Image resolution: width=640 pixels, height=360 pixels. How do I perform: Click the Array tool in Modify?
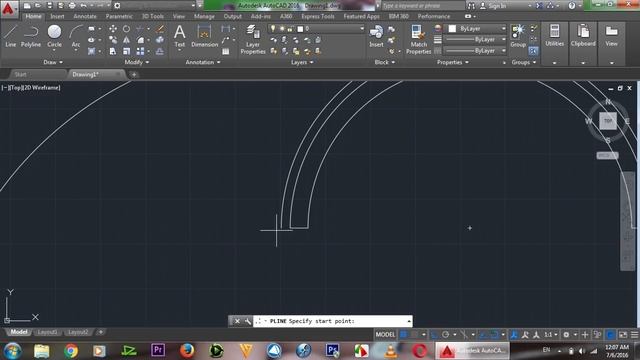pyautogui.click(x=140, y=51)
